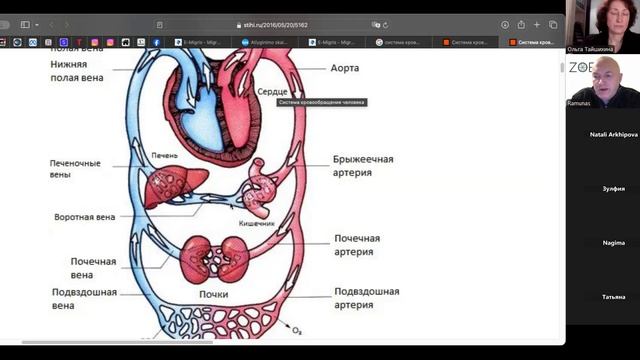Image resolution: width=640 pixels, height=360 pixels.
Task: Switch to first E-Migris tab
Action: point(198,42)
